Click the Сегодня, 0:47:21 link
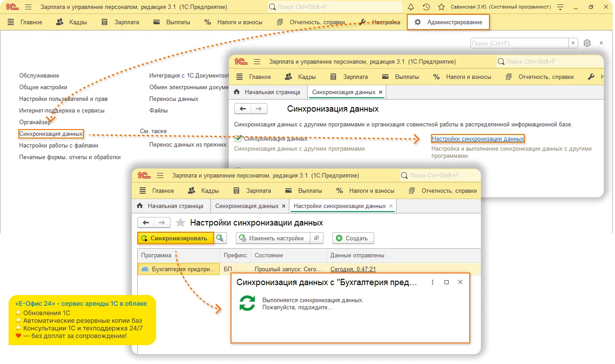 353,269
